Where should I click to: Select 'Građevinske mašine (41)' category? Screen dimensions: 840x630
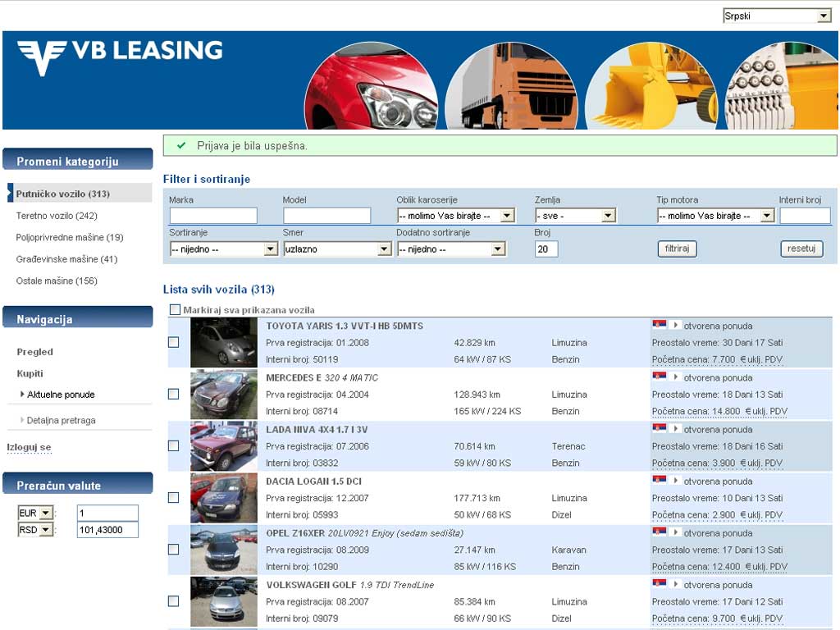[x=67, y=259]
